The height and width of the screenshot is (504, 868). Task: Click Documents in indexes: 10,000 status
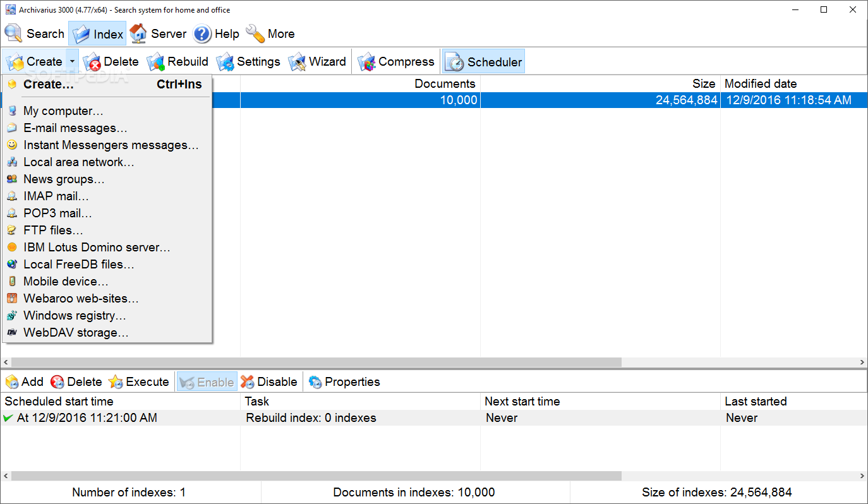tap(414, 493)
